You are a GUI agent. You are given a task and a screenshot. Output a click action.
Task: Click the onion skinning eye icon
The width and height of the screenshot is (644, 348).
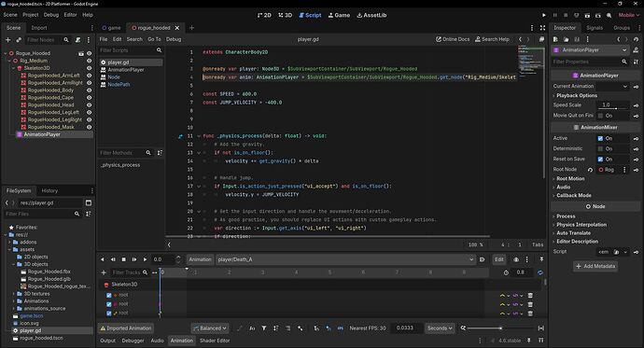[516, 259]
